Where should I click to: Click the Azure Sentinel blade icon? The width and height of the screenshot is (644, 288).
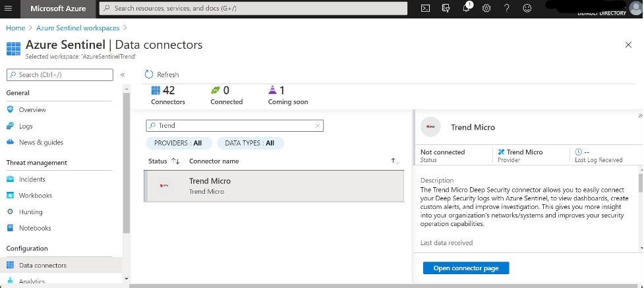point(14,49)
